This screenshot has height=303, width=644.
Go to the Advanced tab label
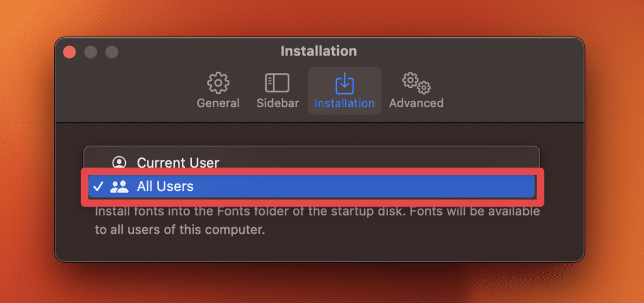[x=416, y=103]
